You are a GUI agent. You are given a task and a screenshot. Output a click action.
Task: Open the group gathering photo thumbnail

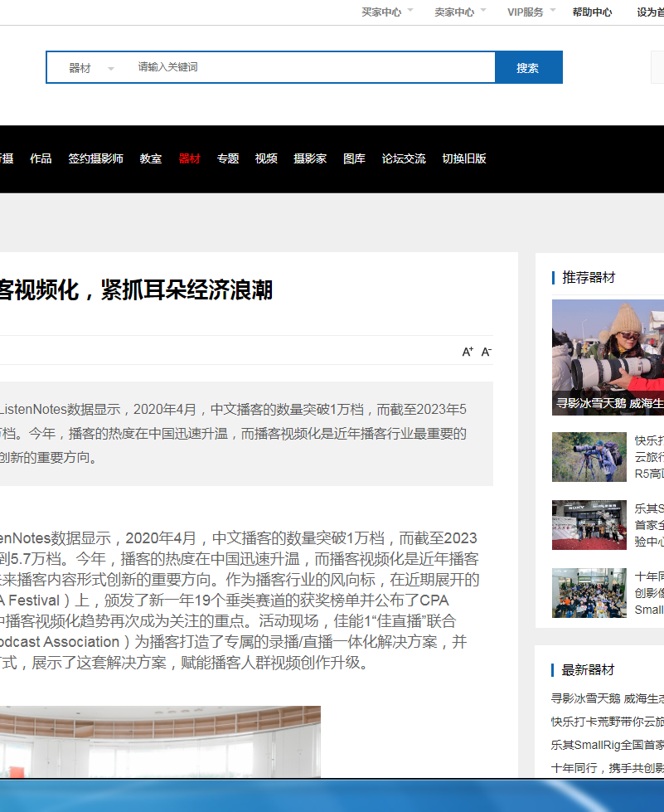click(x=589, y=592)
